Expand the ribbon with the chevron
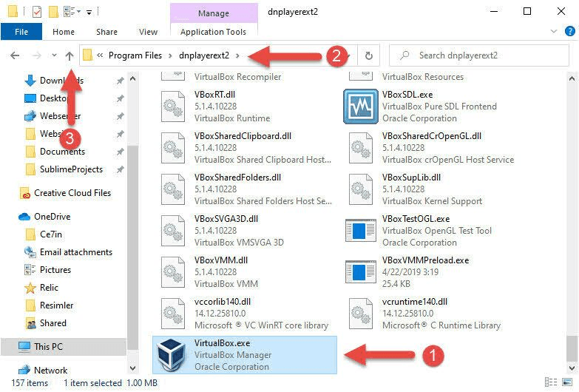 (x=554, y=31)
